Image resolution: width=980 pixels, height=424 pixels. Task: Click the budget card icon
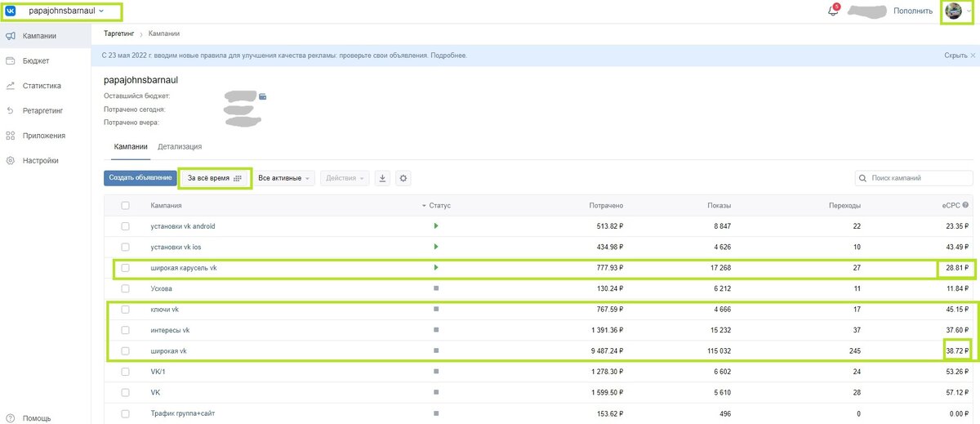pyautogui.click(x=263, y=96)
